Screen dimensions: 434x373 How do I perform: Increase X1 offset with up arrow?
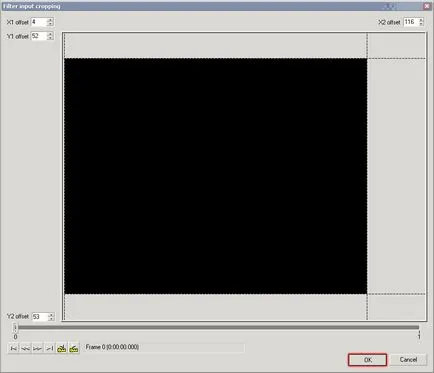[50, 20]
